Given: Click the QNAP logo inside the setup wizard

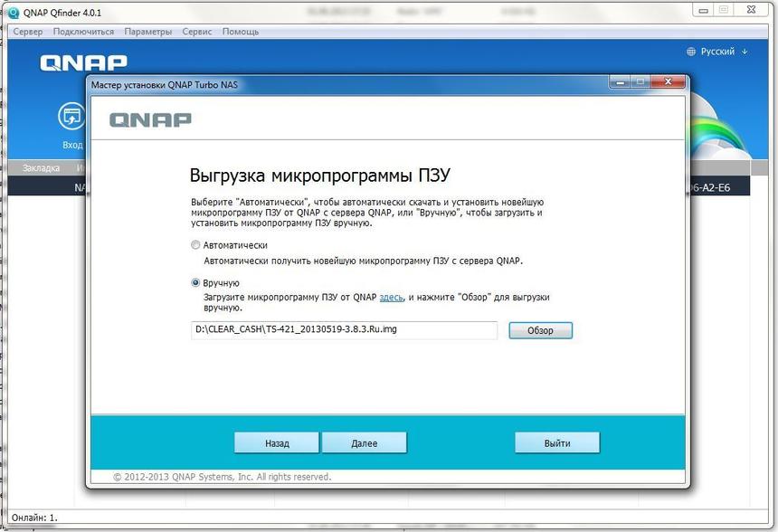Looking at the screenshot, I should click(x=150, y=119).
